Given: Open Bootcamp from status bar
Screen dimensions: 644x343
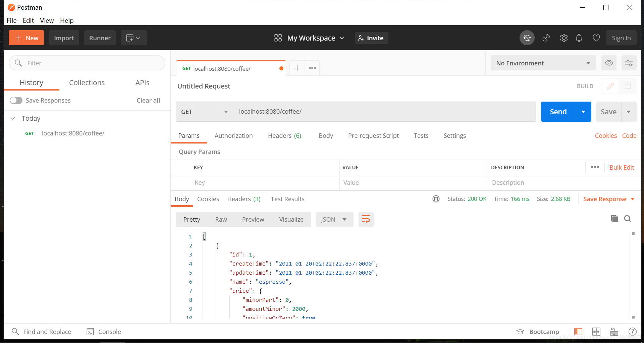Looking at the screenshot, I should 538,332.
